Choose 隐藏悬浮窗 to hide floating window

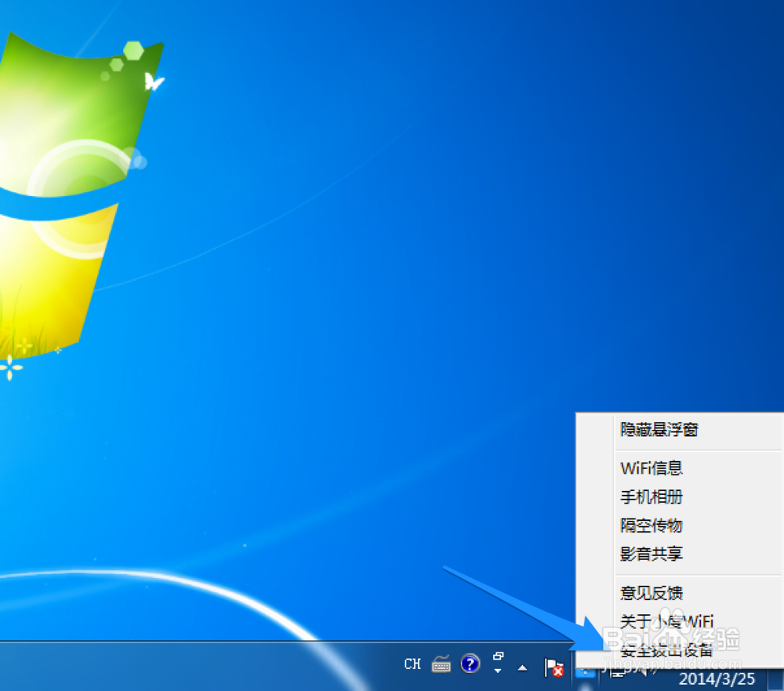click(661, 430)
